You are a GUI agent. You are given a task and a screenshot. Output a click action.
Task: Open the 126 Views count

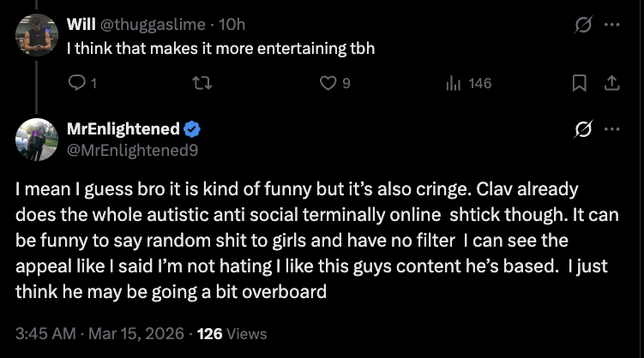(x=232, y=333)
